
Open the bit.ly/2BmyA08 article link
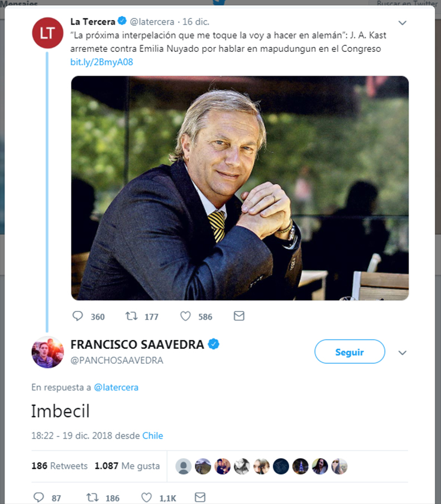pos(102,62)
